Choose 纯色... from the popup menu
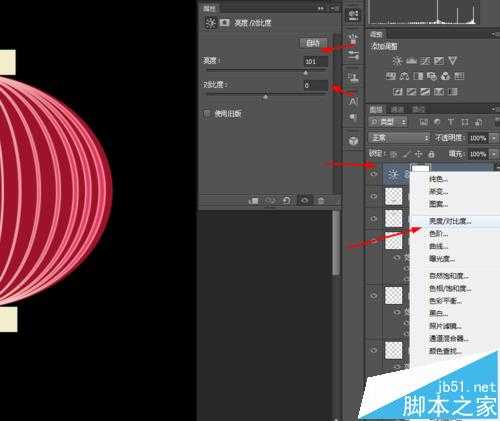This screenshot has width=500, height=421. tap(438, 179)
